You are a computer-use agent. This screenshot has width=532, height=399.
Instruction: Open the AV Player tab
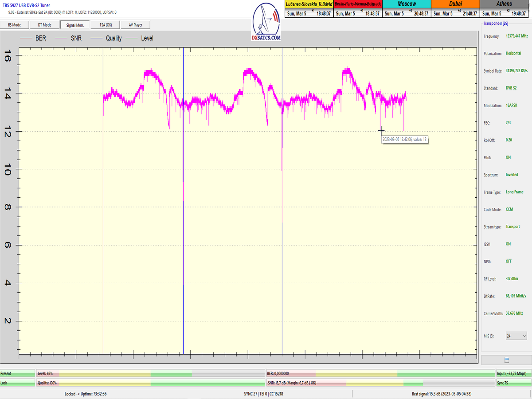coord(136,25)
